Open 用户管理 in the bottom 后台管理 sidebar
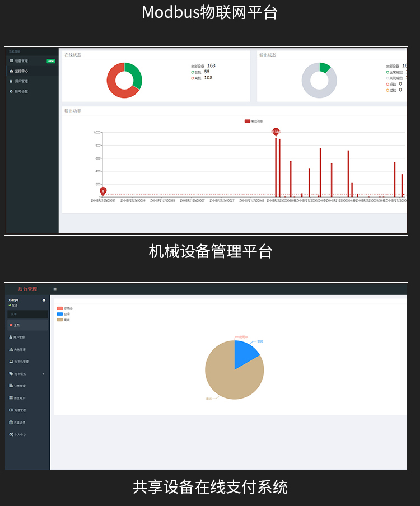This screenshot has height=506, width=420. click(19, 338)
